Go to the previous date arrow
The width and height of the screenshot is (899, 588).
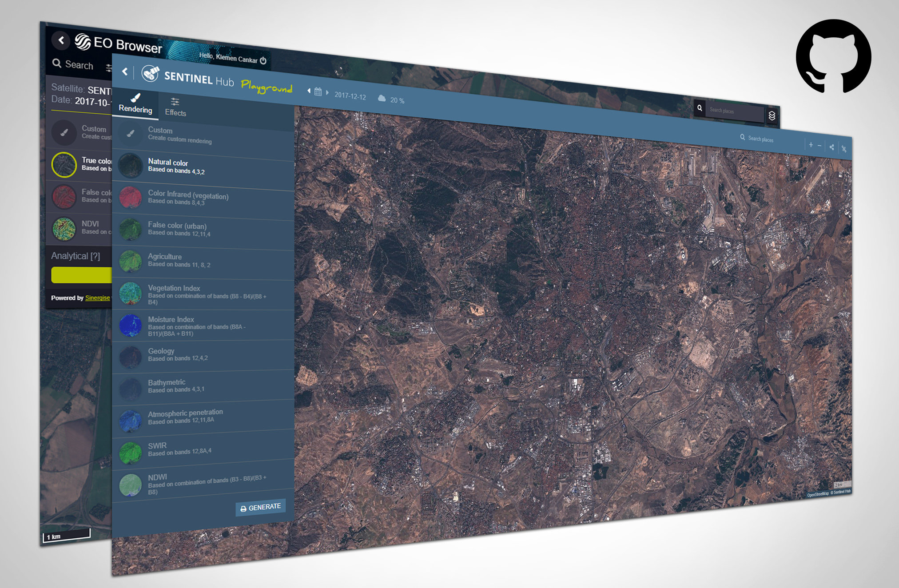point(309,91)
